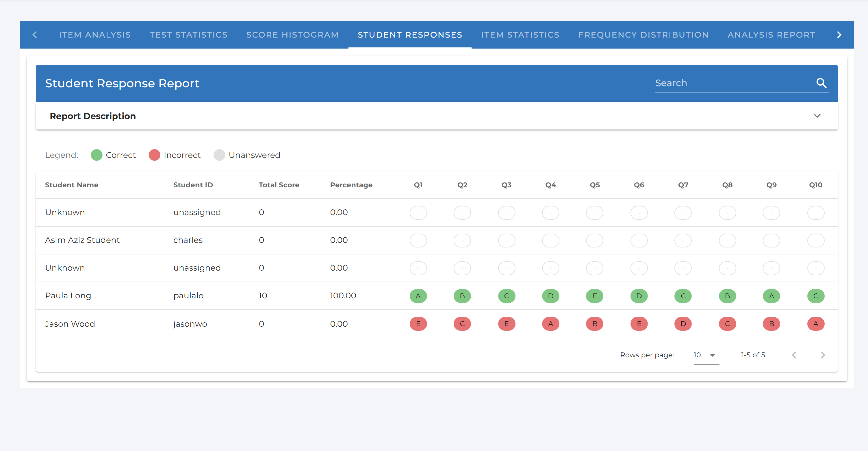Image resolution: width=868 pixels, height=451 pixels.
Task: Open the Test Statistics tab
Action: click(188, 35)
